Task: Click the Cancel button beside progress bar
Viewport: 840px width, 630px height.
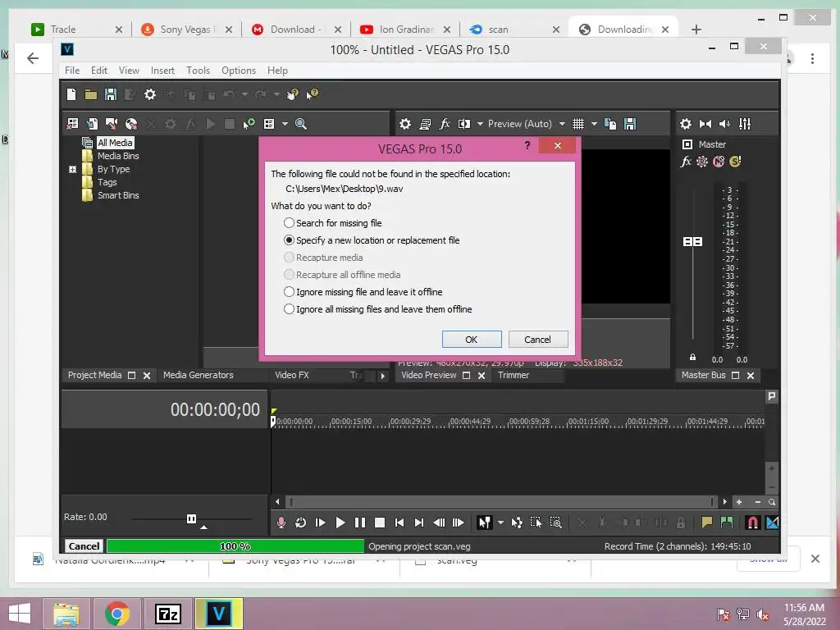Action: tap(84, 546)
